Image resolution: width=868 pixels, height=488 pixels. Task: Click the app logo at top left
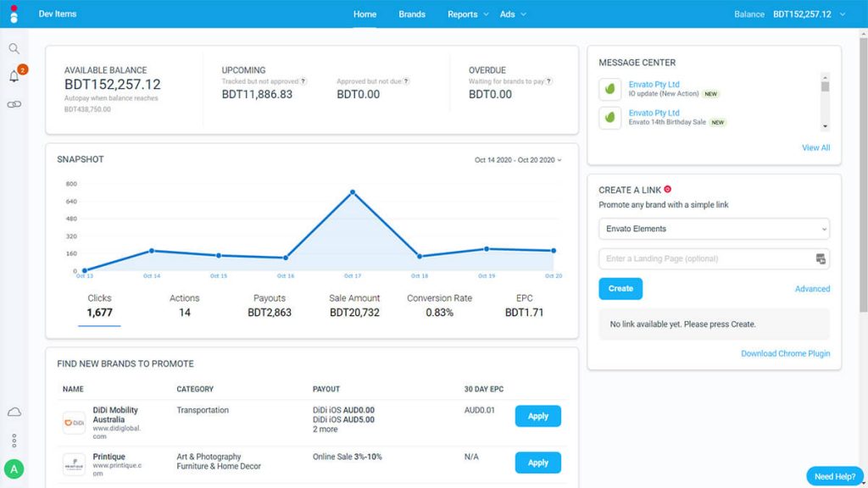point(12,14)
